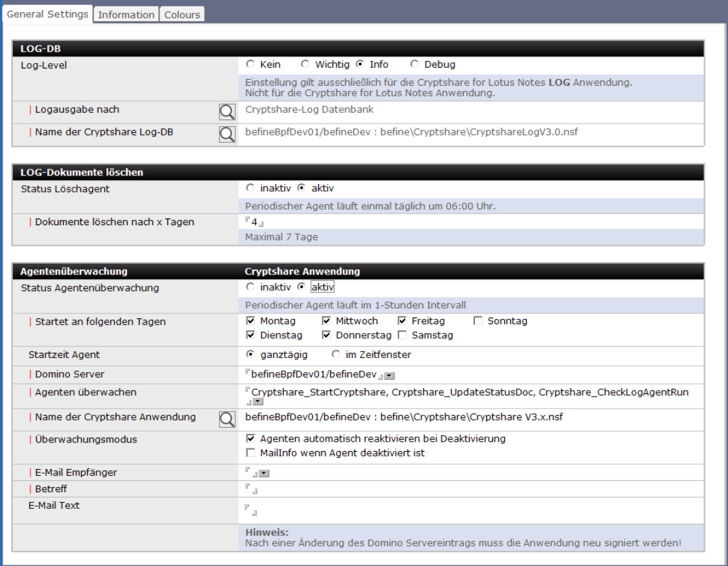Click the E-Mail Text input field
The height and width of the screenshot is (566, 728).
coord(250,510)
